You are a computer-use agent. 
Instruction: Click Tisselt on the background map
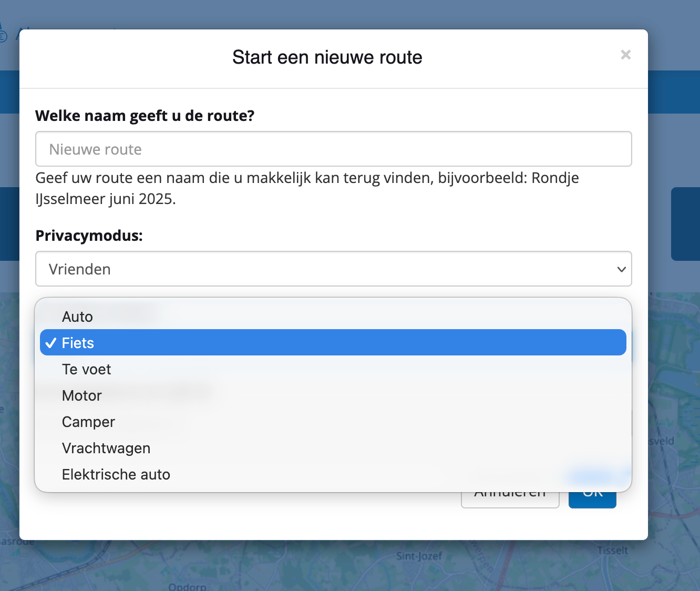click(x=612, y=551)
